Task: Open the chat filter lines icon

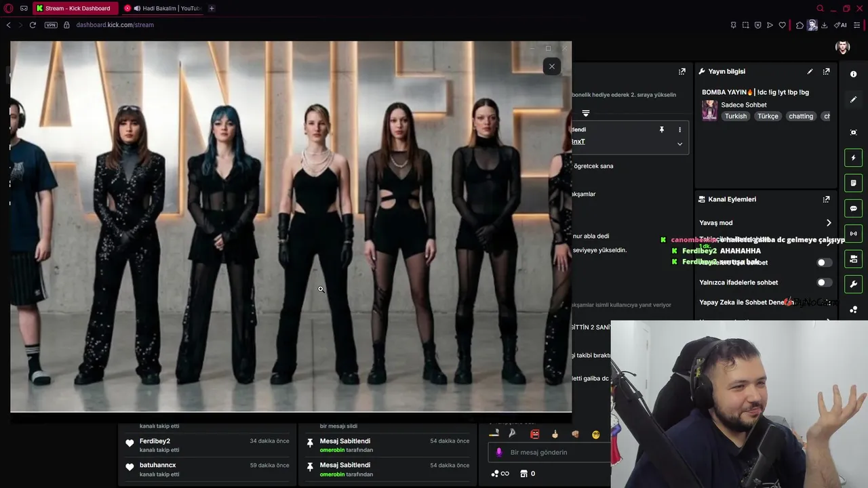Action: pyautogui.click(x=586, y=113)
